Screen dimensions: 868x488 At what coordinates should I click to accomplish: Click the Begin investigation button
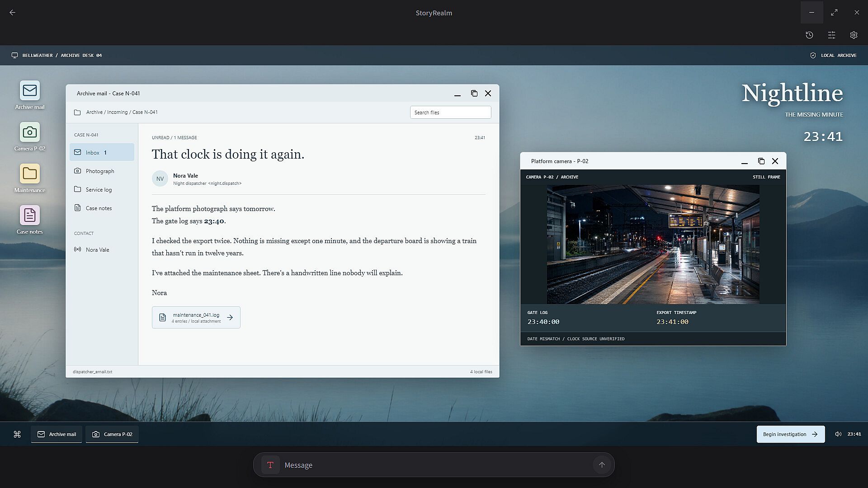click(x=791, y=434)
